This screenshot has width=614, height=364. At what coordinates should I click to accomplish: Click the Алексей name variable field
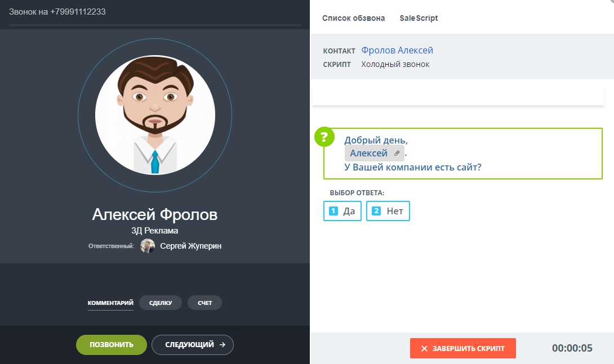pos(375,153)
